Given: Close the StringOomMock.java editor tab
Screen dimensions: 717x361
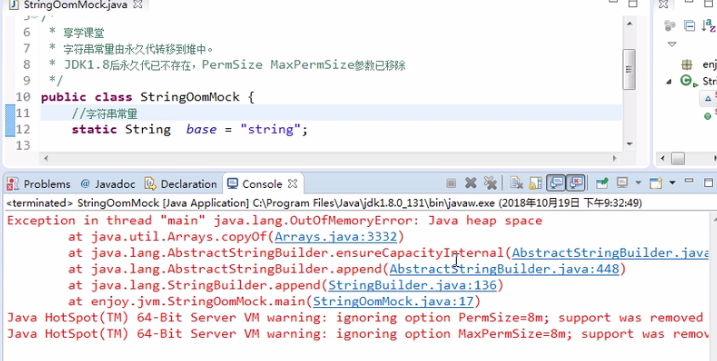Looking at the screenshot, I should click(139, 5).
